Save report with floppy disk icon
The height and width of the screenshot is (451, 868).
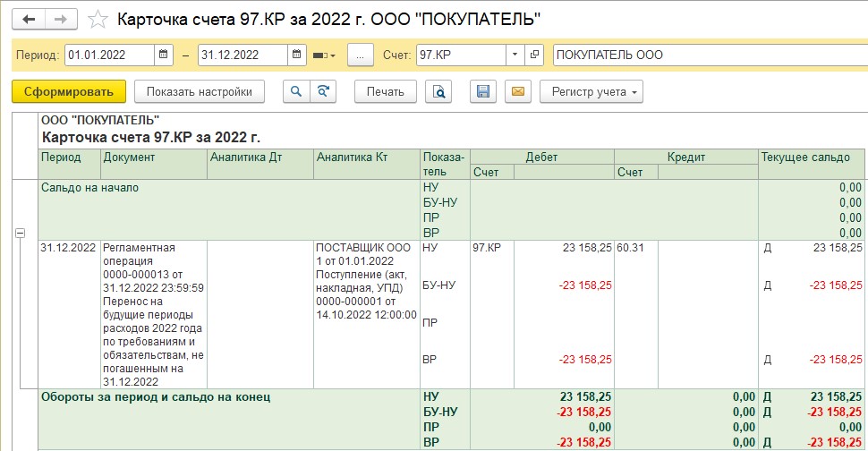pyautogui.click(x=483, y=92)
